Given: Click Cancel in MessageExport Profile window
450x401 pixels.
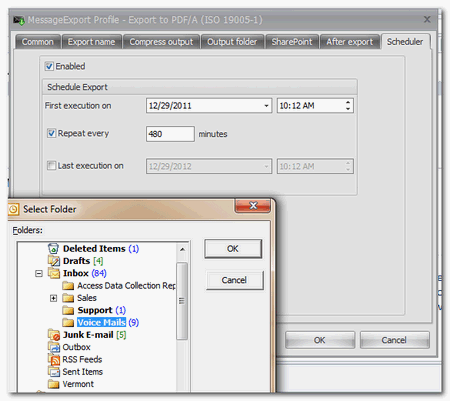Looking at the screenshot, I should coord(394,340).
